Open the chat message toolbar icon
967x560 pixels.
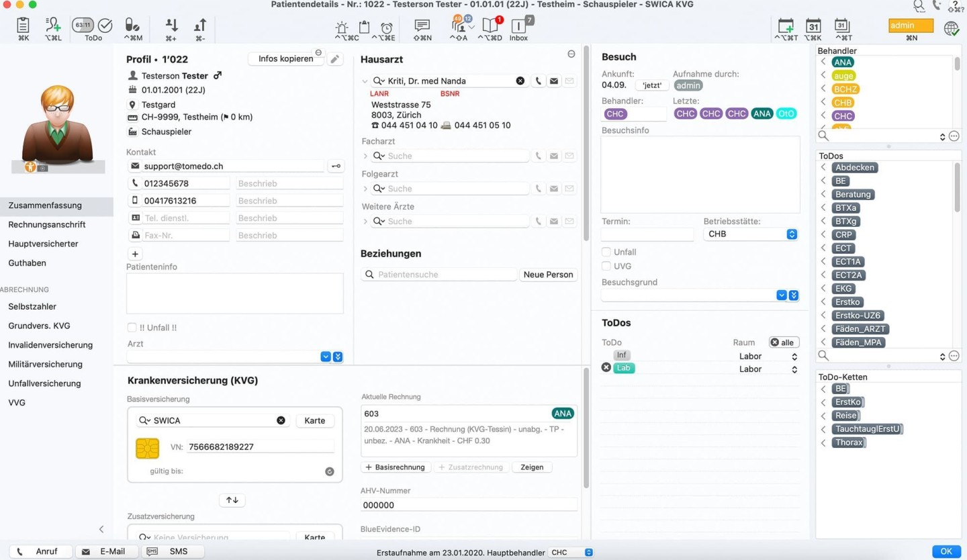(x=422, y=26)
